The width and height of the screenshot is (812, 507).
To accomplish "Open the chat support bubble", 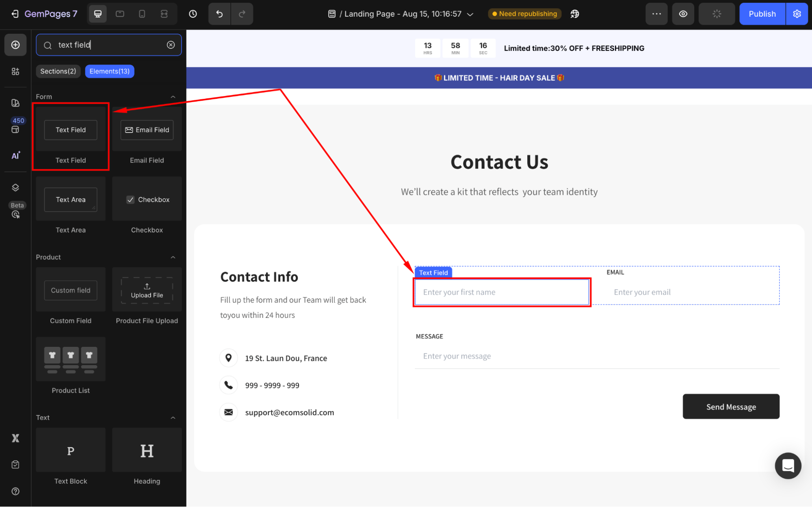I will (788, 466).
